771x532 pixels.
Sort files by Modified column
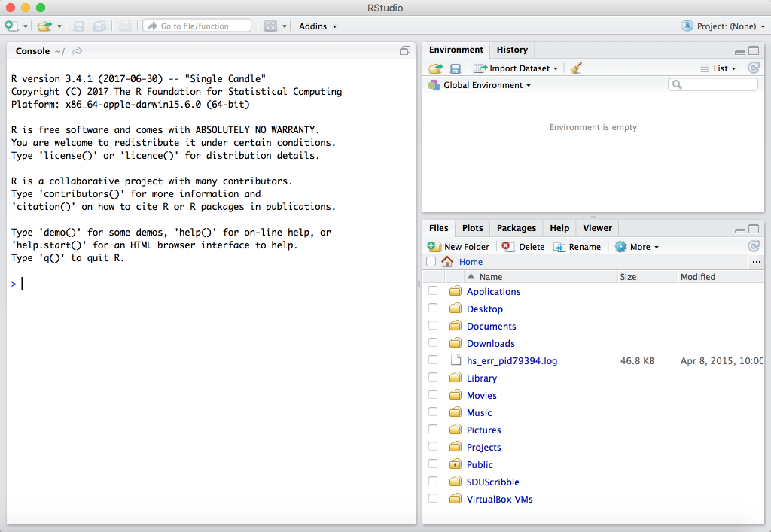(721, 277)
